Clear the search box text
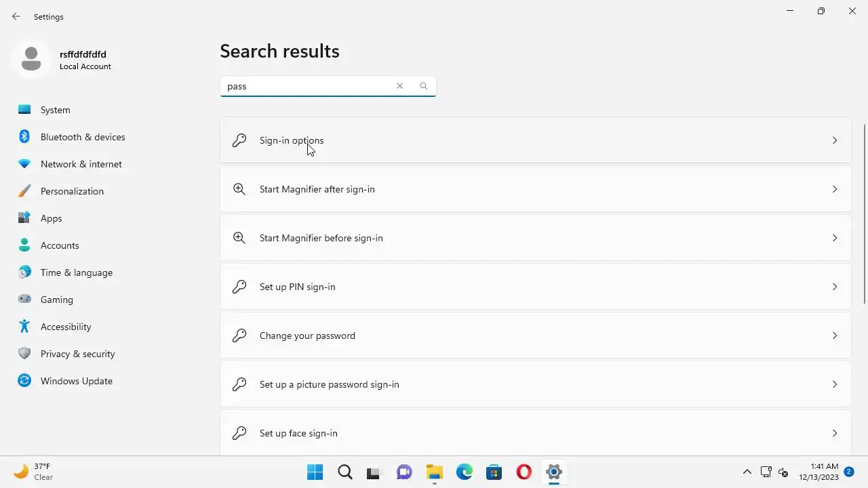The width and height of the screenshot is (868, 488). tap(399, 86)
